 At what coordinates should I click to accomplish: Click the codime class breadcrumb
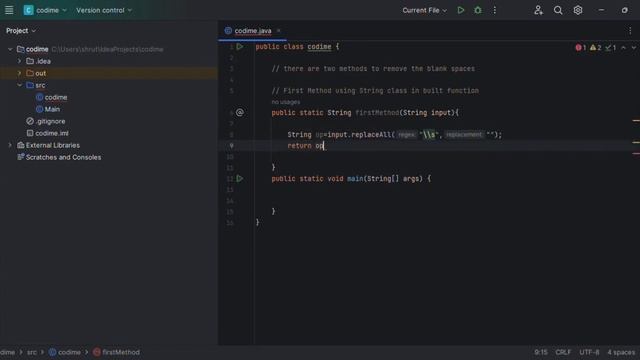click(x=65, y=352)
